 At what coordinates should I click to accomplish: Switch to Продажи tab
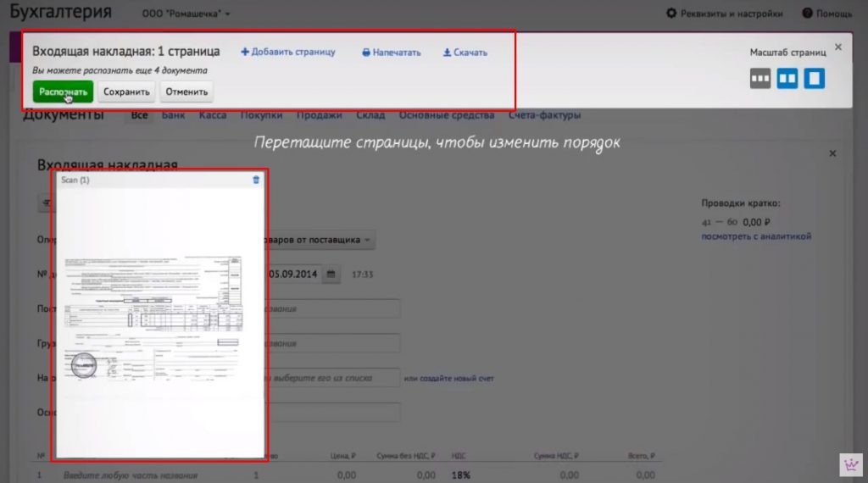click(319, 115)
